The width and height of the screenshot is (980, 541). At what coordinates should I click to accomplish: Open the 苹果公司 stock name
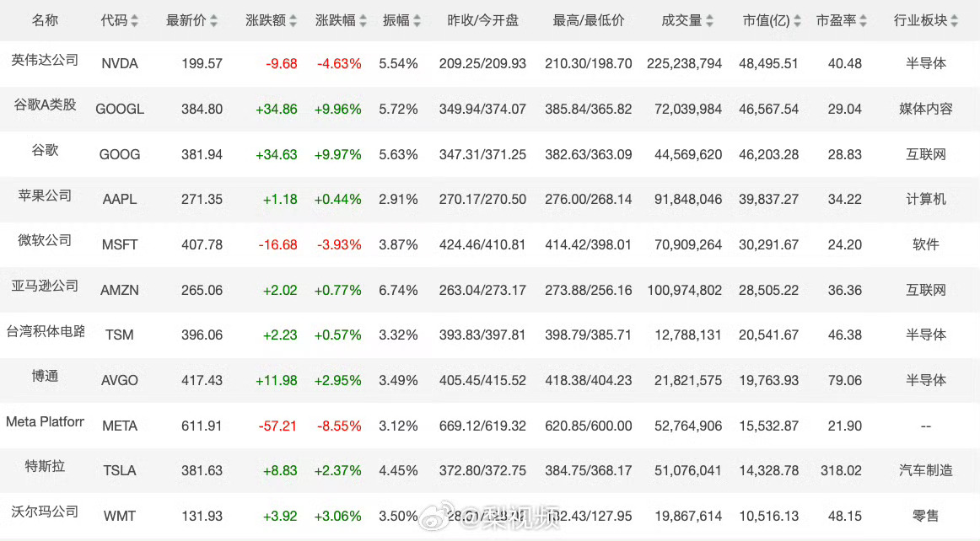tap(45, 196)
